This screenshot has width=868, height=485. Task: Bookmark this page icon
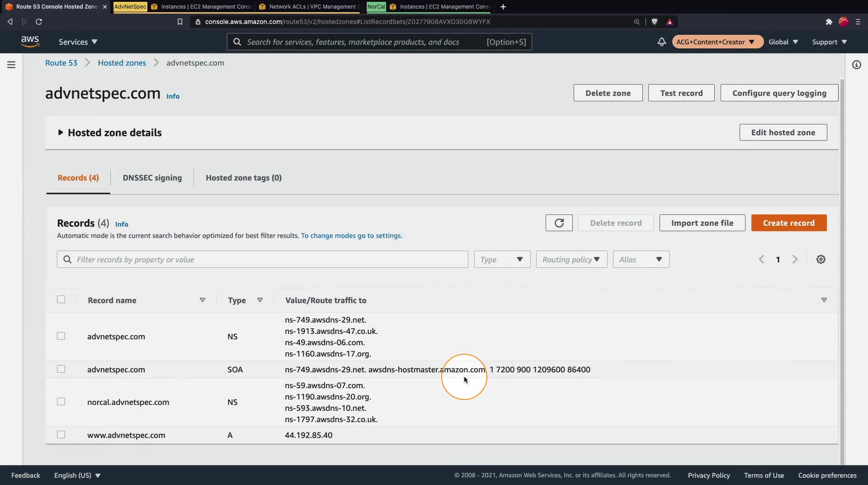click(x=180, y=22)
